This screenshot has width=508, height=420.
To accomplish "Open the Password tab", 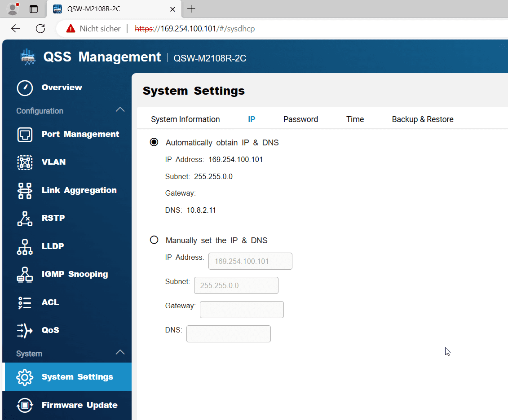I will point(300,119).
